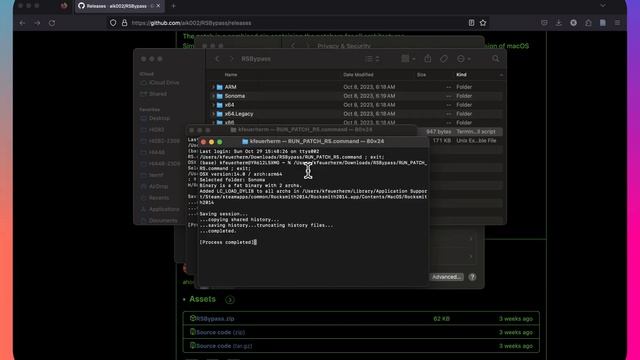Expand the x64.Legacy folder
The height and width of the screenshot is (360, 640).
(x=213, y=114)
